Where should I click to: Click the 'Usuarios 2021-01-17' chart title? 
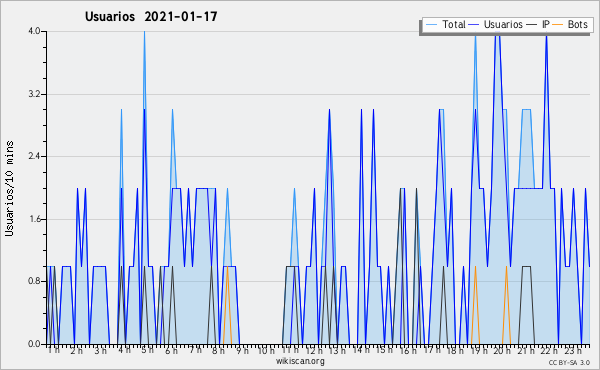(x=151, y=17)
